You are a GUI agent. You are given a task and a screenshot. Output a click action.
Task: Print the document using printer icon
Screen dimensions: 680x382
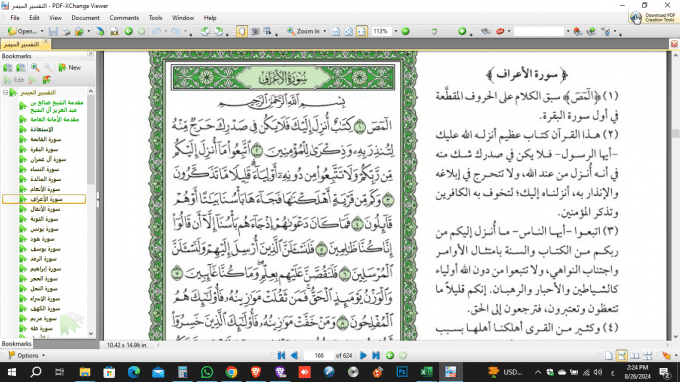(x=66, y=32)
